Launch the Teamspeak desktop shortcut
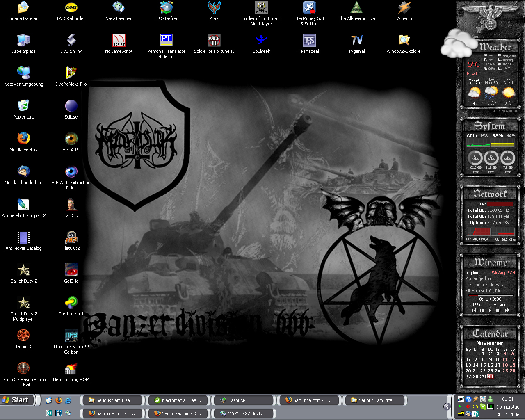Image resolution: width=525 pixels, height=420 pixels. [309, 44]
